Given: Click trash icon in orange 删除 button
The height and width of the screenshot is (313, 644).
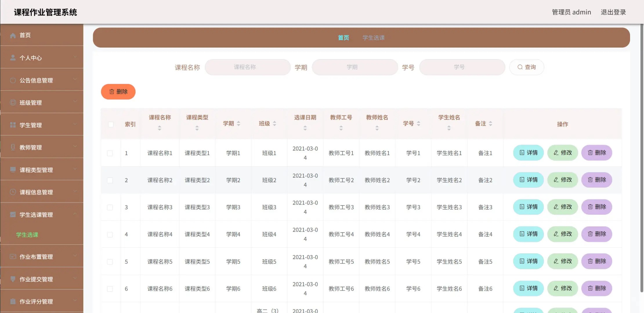Looking at the screenshot, I should [x=112, y=92].
